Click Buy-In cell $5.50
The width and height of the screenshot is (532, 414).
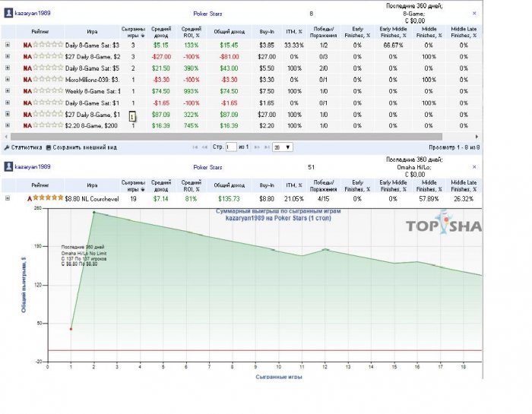pos(267,68)
